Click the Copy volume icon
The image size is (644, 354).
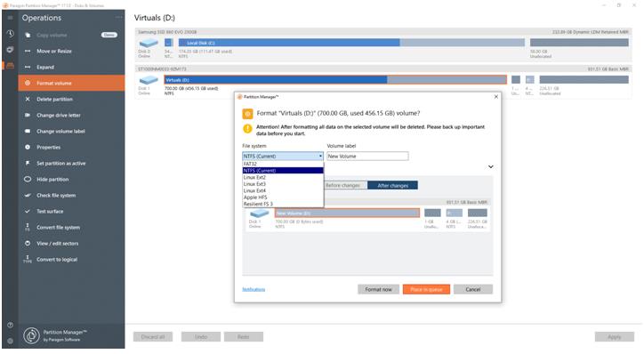point(28,36)
